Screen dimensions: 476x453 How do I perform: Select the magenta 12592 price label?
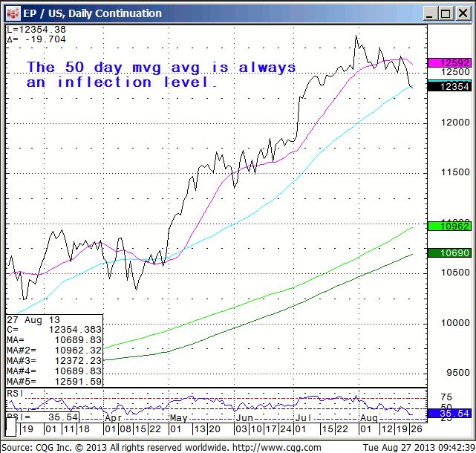[x=454, y=63]
